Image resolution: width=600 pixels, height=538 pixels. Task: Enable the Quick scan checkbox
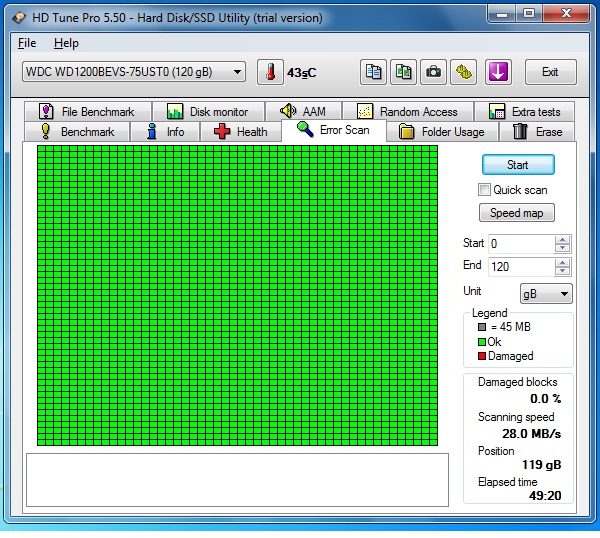(484, 189)
